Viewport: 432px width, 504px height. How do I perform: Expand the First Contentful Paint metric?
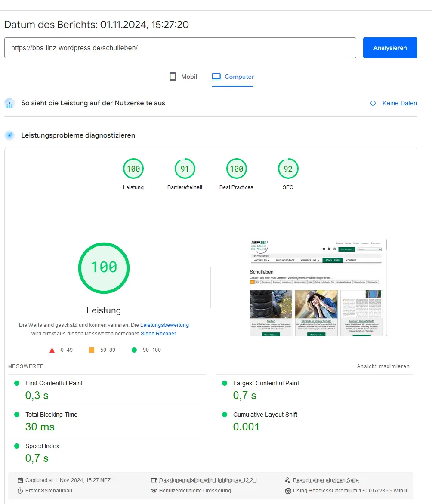[x=107, y=390]
